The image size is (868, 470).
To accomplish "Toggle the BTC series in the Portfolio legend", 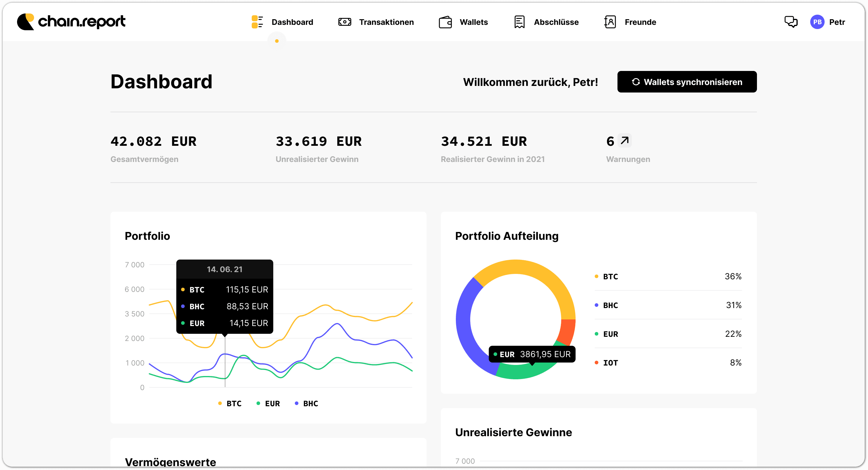I will (x=230, y=403).
